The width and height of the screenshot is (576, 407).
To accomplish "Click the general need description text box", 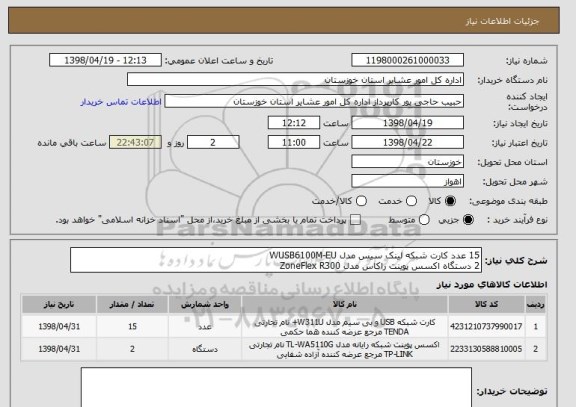I will [x=276, y=260].
